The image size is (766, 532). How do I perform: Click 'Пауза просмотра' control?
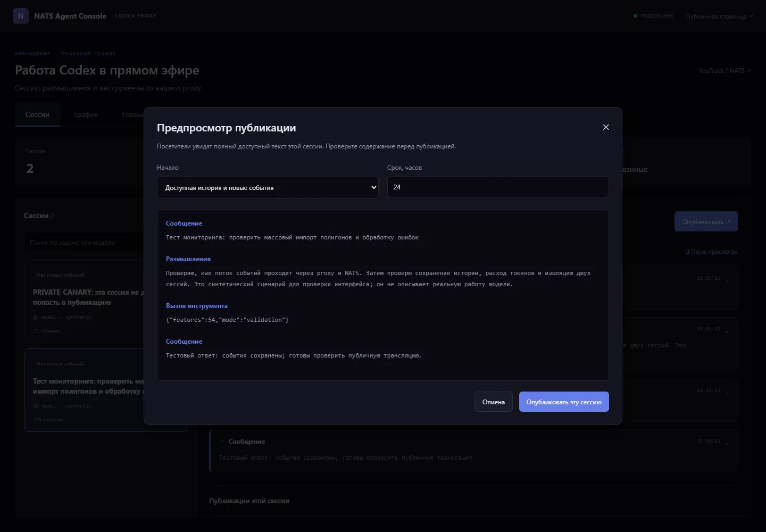click(711, 252)
